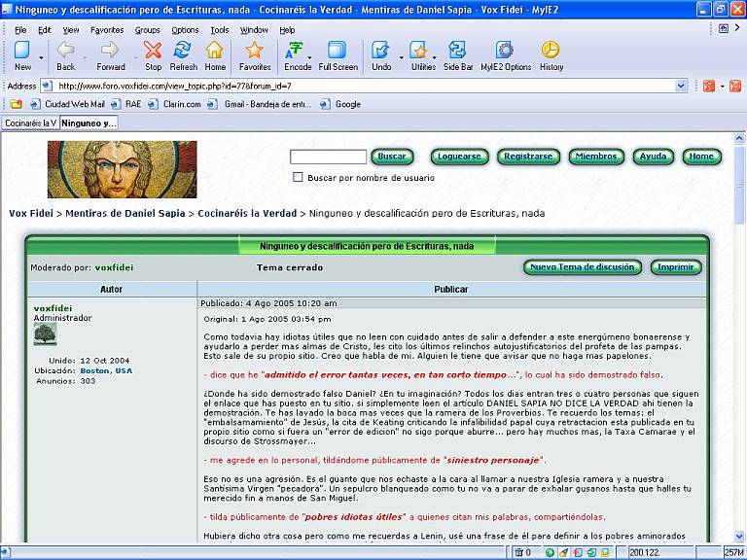Switch to the 'Cocinaréis la V' tab
Screen dimensions: 747x560
[x=30, y=123]
